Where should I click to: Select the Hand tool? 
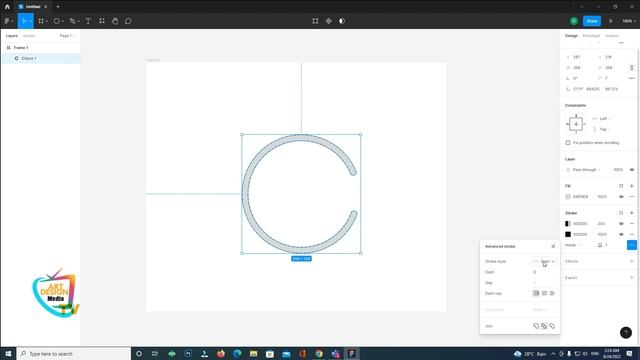pos(115,21)
